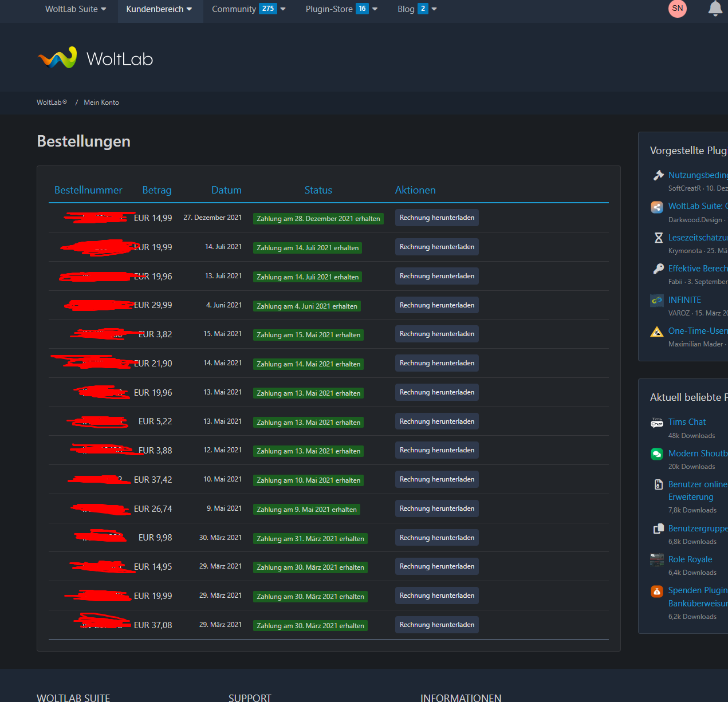Open the SN user avatar menu

(x=678, y=9)
